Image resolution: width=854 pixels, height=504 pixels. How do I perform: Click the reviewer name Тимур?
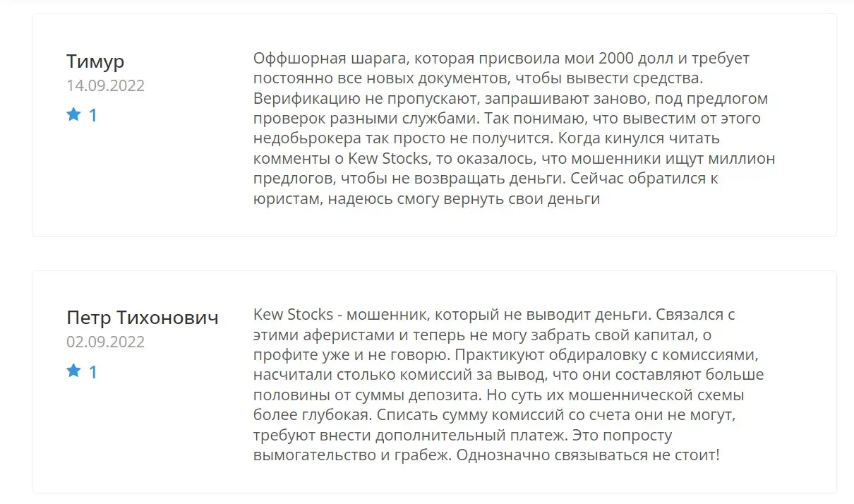95,61
